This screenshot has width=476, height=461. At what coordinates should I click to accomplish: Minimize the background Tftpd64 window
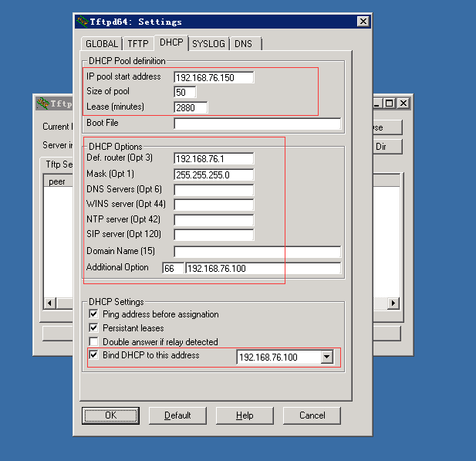click(376, 103)
